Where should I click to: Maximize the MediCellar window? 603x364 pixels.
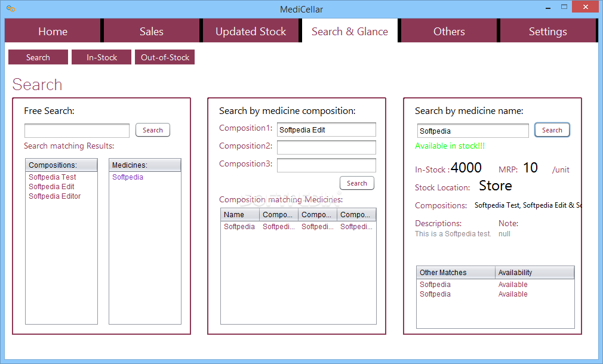coord(564,7)
